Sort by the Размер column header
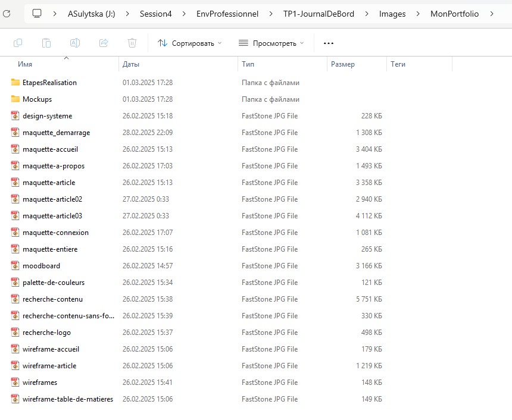This screenshot has height=420, width=512. tap(343, 64)
